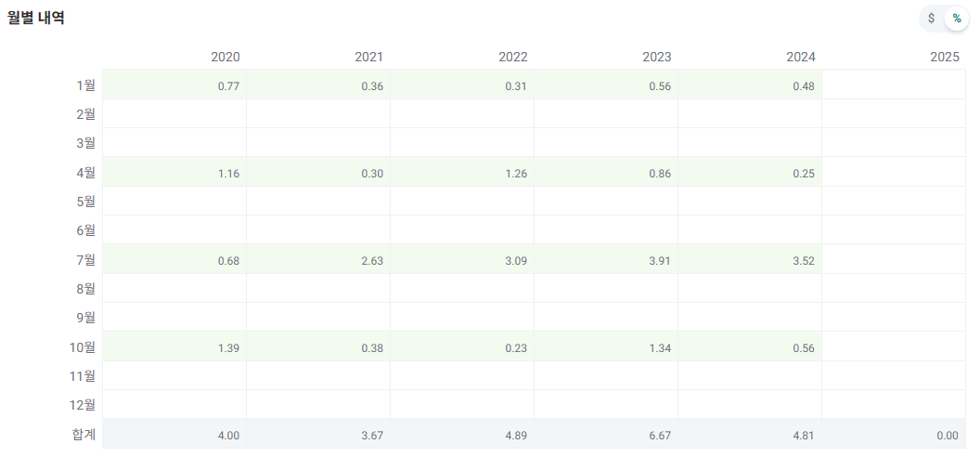
Task: Select the 3월 row label
Action: (85, 142)
